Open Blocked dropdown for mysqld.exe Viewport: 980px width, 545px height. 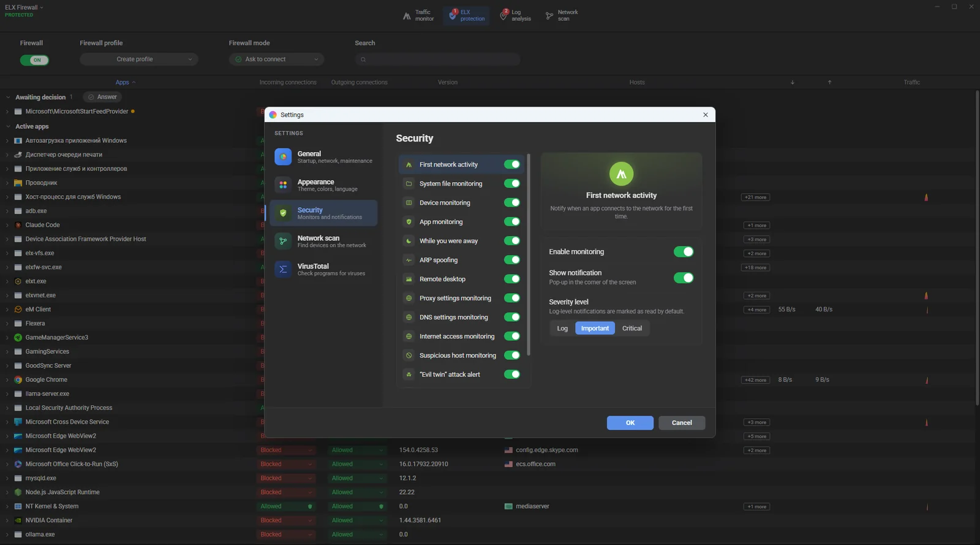pos(287,478)
